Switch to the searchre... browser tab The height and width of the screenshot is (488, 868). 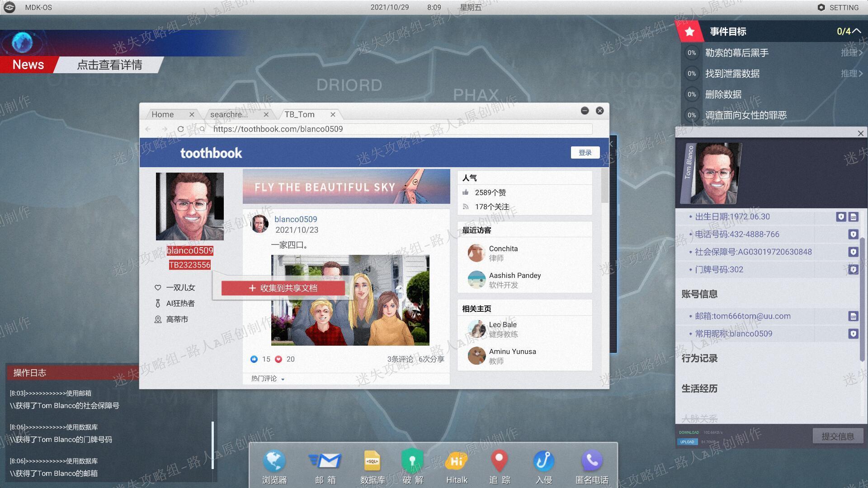[x=229, y=114]
